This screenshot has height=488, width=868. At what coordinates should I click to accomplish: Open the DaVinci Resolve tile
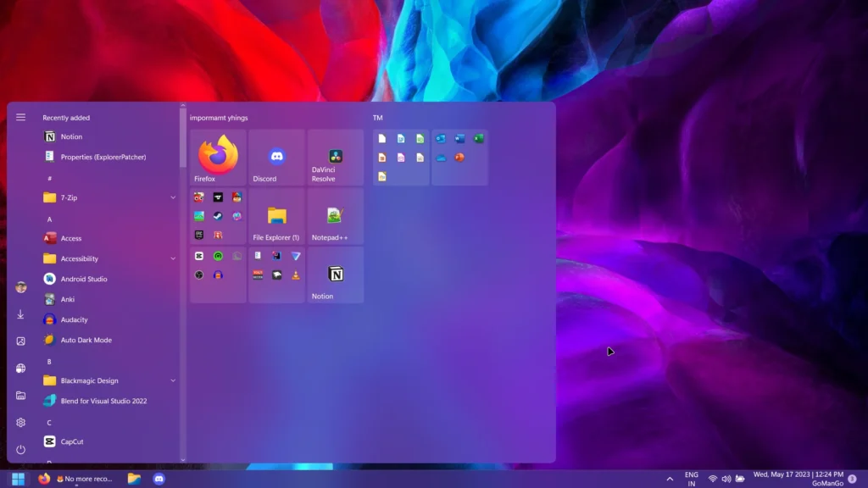(x=336, y=157)
